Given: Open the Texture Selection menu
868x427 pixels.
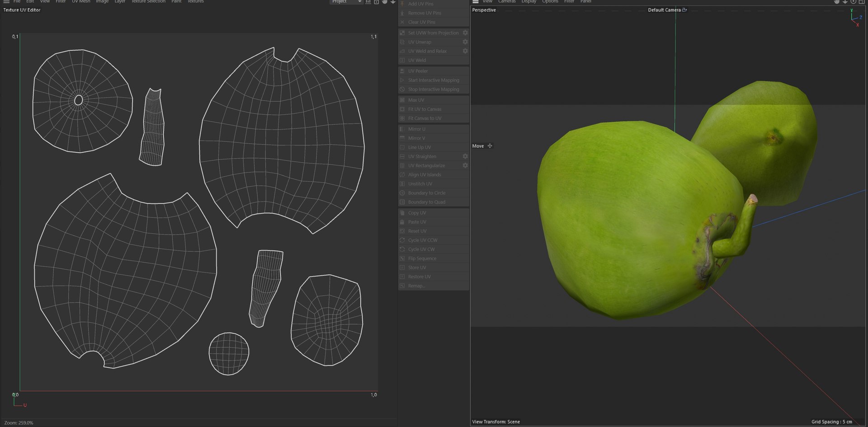Looking at the screenshot, I should pyautogui.click(x=148, y=2).
